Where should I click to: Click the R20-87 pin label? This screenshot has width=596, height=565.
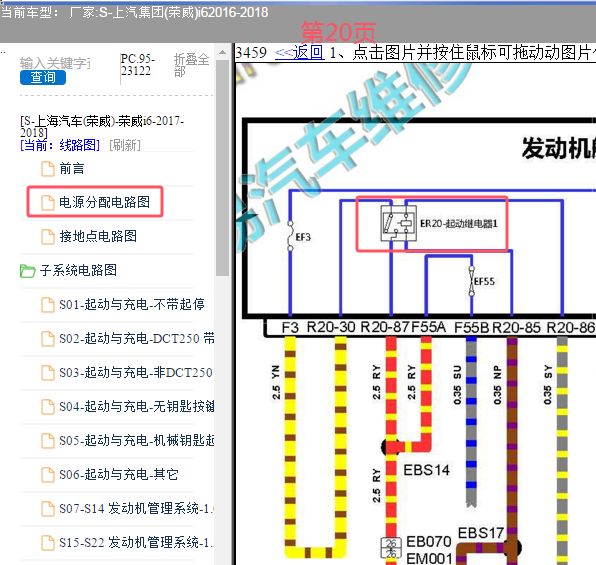[385, 327]
